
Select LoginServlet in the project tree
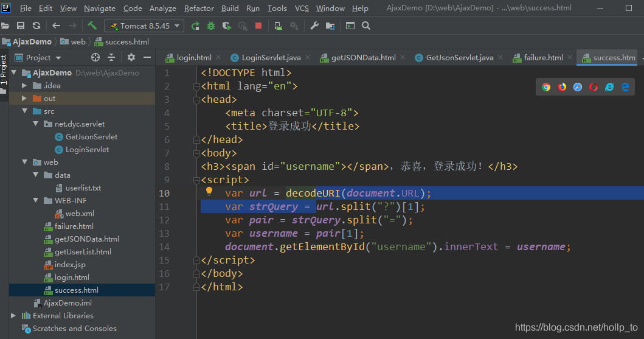[87, 149]
